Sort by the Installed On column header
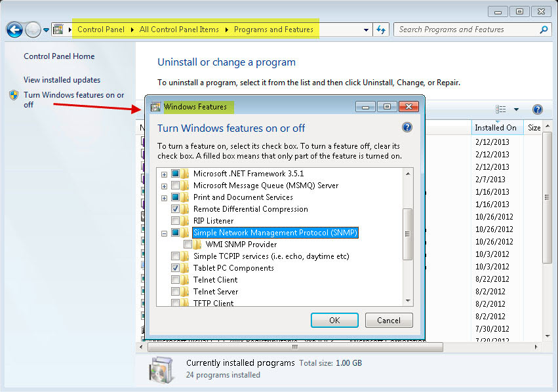558x392 pixels. 497,128
